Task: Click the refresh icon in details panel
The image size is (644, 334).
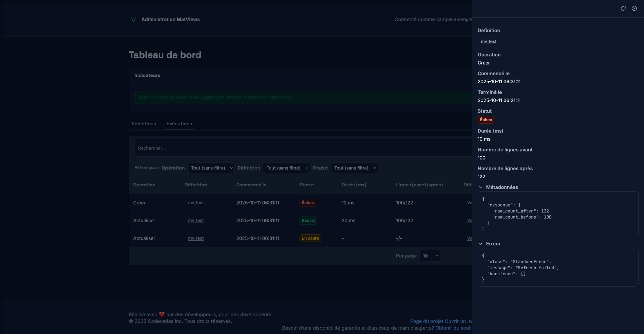Action: point(623,8)
